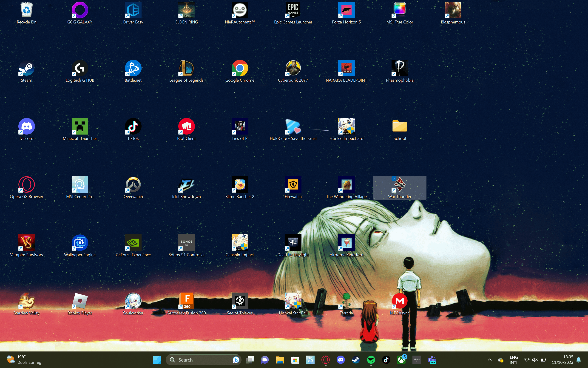The image size is (588, 368).
Task: Click the MSI True Color icon
Action: click(400, 13)
